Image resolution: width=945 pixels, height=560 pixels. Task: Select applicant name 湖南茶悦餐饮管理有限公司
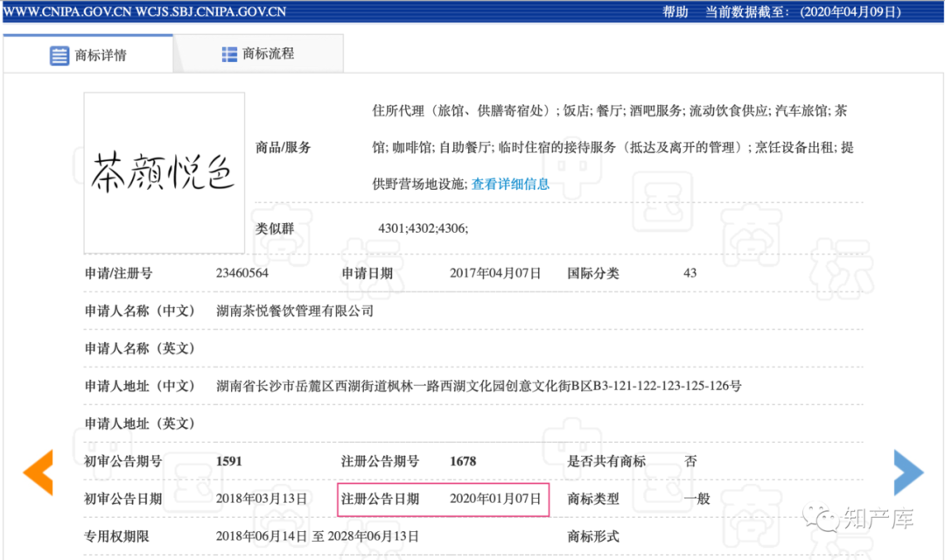[295, 311]
